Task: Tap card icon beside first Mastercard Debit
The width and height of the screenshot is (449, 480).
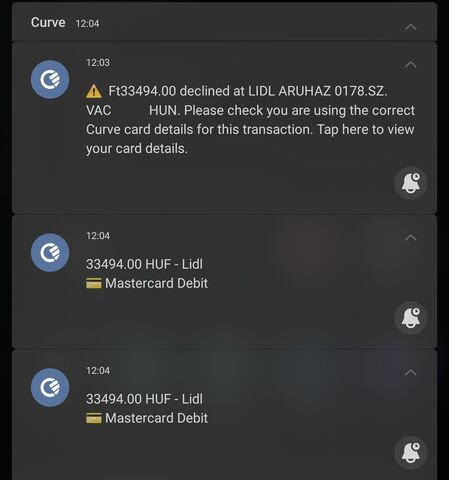Action: [94, 284]
